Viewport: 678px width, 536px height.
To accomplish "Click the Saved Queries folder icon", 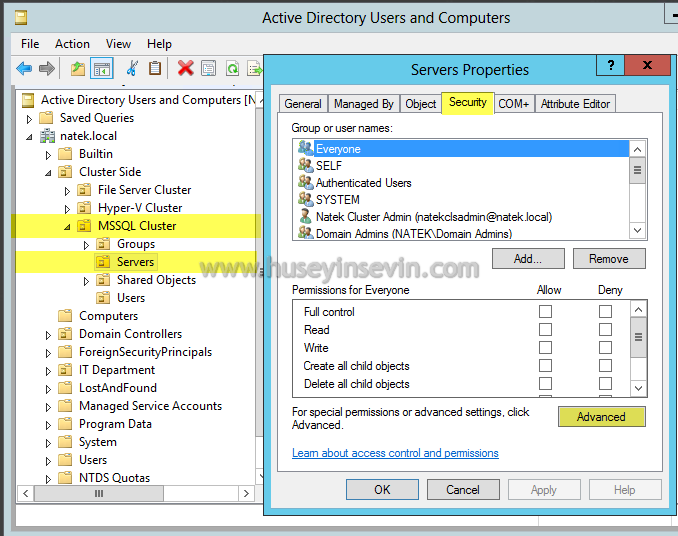I will click(x=46, y=118).
